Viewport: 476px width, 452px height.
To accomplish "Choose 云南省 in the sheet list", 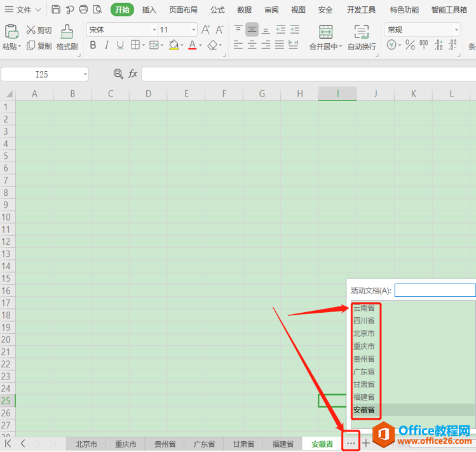I will click(364, 308).
